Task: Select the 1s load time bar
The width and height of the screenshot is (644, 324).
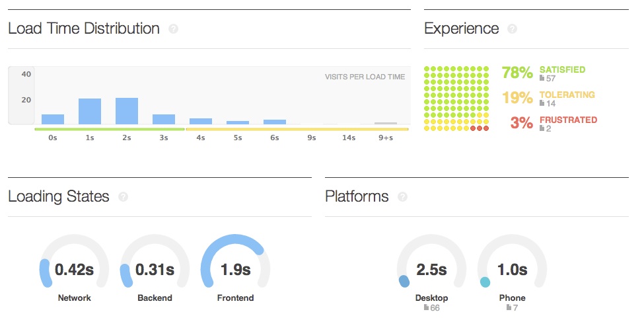Action: 90,112
